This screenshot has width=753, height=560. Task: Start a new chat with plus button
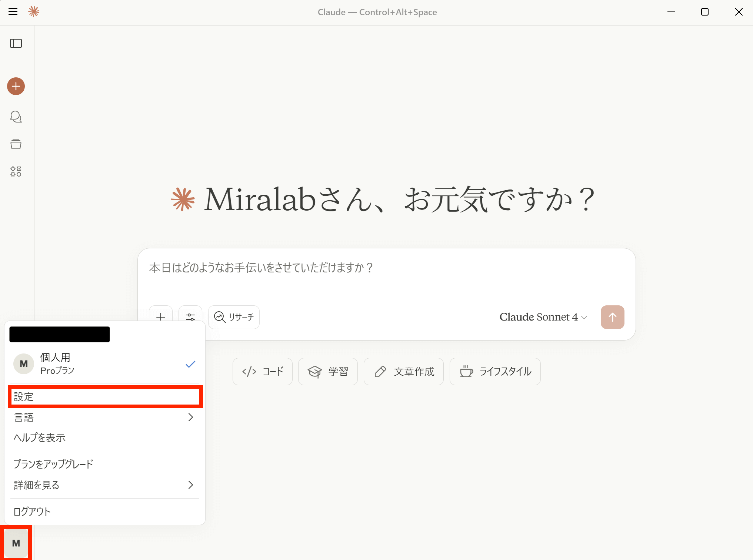(16, 86)
